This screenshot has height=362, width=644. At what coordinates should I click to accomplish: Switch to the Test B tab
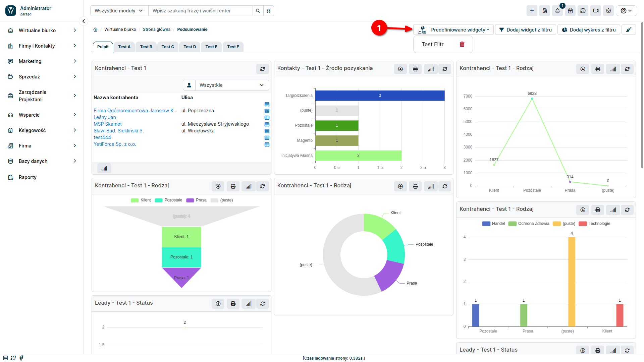tap(146, 47)
